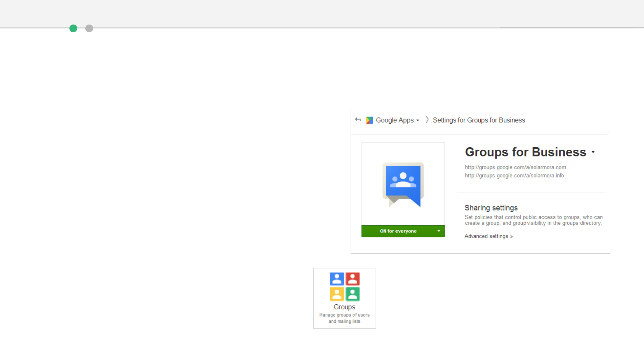This screenshot has height=362, width=644.
Task: Click 'Manage groups of users and mailing lists' text
Action: (x=344, y=318)
